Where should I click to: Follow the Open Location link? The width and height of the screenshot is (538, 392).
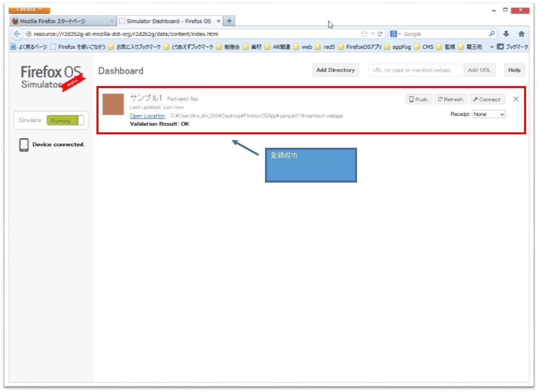coord(148,116)
